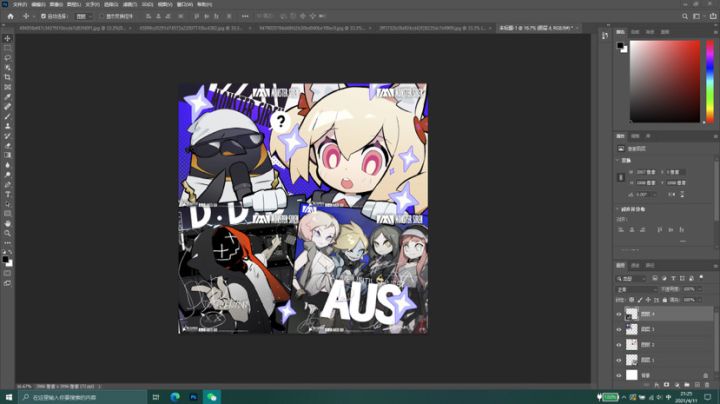Switch to the 色板 tab in the color panel
Image resolution: width=720 pixels, height=404 pixels.
pos(635,32)
